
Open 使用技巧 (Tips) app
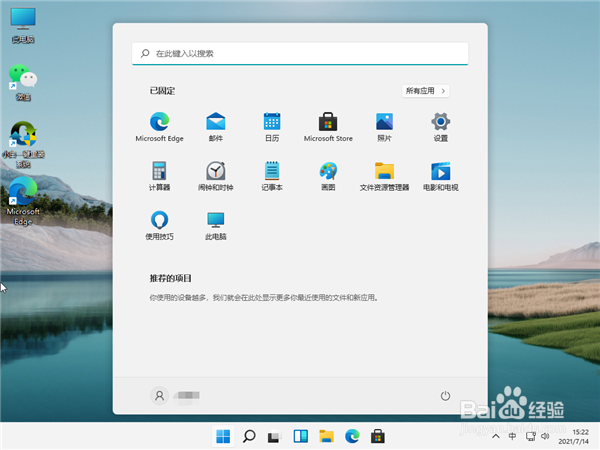click(x=159, y=225)
